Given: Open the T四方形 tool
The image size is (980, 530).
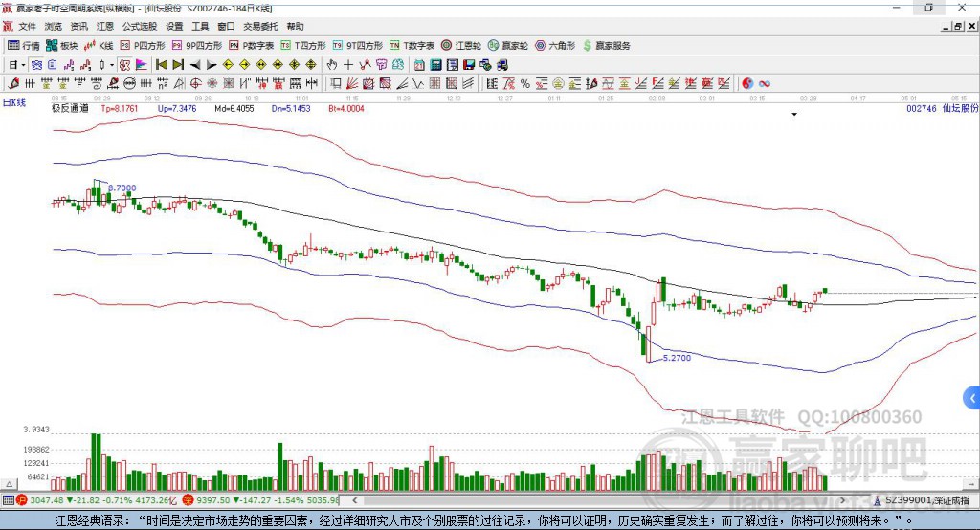Looking at the screenshot, I should coord(303,46).
